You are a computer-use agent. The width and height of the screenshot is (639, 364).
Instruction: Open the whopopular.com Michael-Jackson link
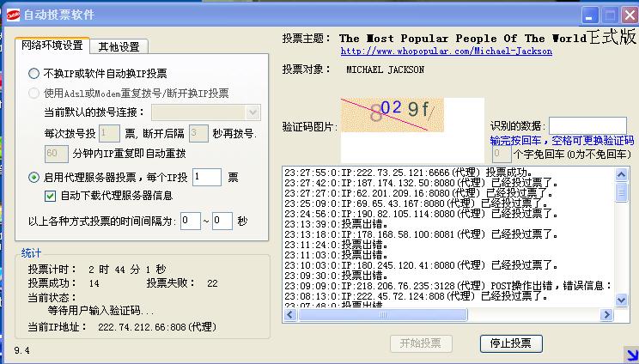pyautogui.click(x=447, y=52)
